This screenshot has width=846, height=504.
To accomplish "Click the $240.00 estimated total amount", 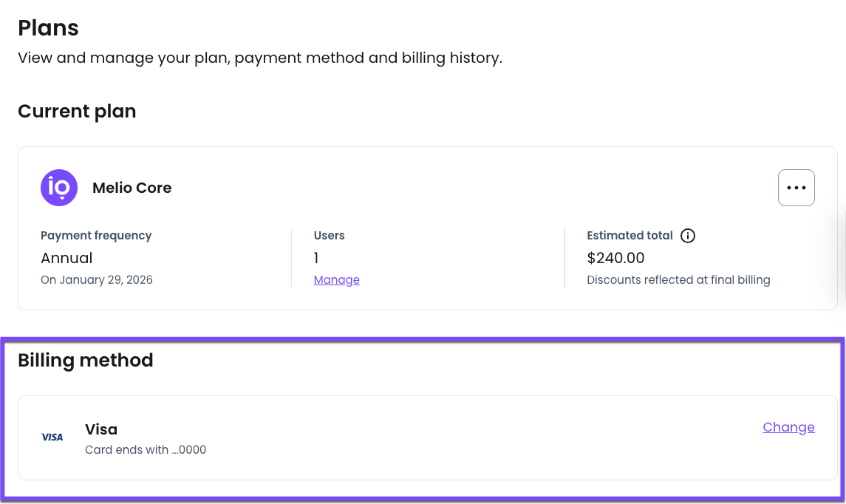I will (615, 258).
